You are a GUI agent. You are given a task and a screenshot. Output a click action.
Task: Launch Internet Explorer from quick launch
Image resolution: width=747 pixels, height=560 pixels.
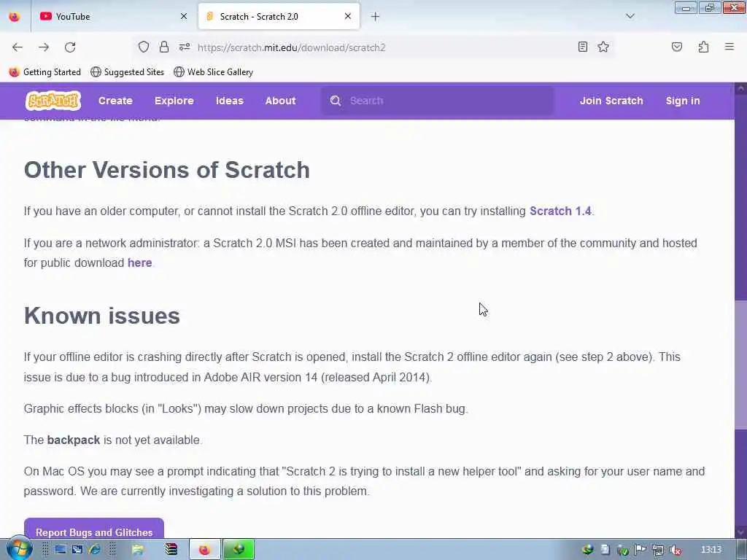click(x=94, y=550)
